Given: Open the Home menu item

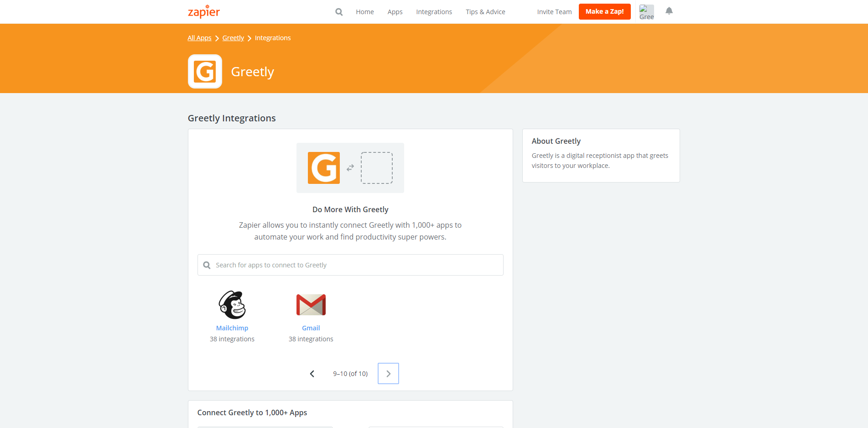Looking at the screenshot, I should coord(365,12).
